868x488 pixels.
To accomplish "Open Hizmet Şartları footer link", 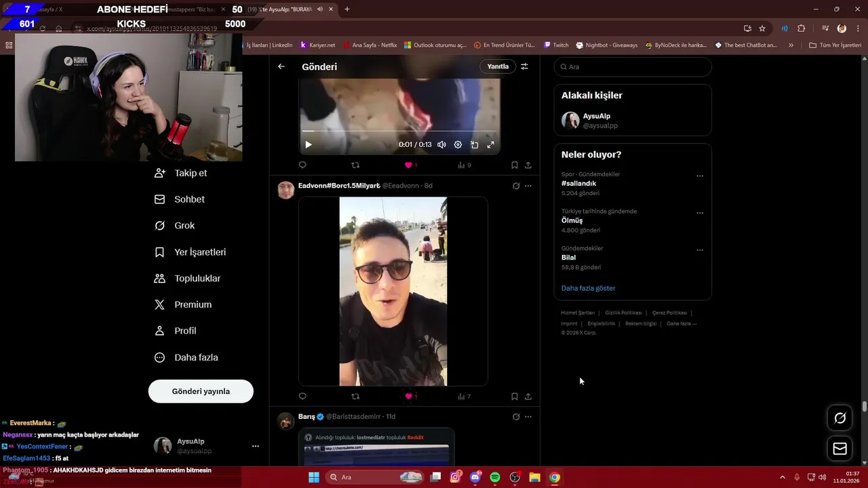I will point(578,313).
